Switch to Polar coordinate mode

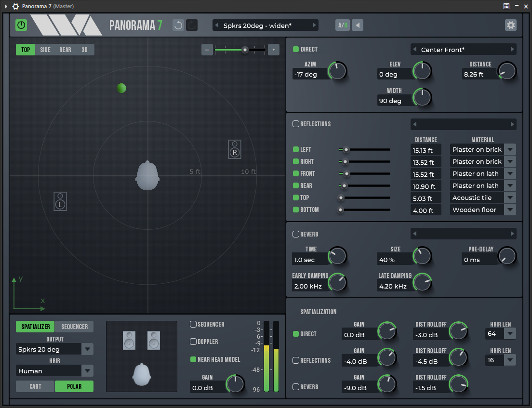[74, 386]
